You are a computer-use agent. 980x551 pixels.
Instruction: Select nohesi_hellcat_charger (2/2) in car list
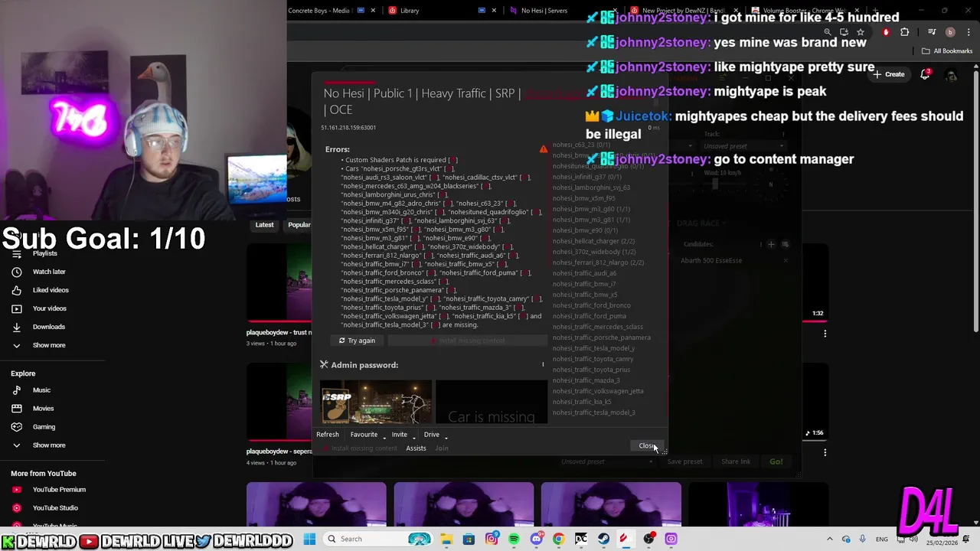pos(593,241)
